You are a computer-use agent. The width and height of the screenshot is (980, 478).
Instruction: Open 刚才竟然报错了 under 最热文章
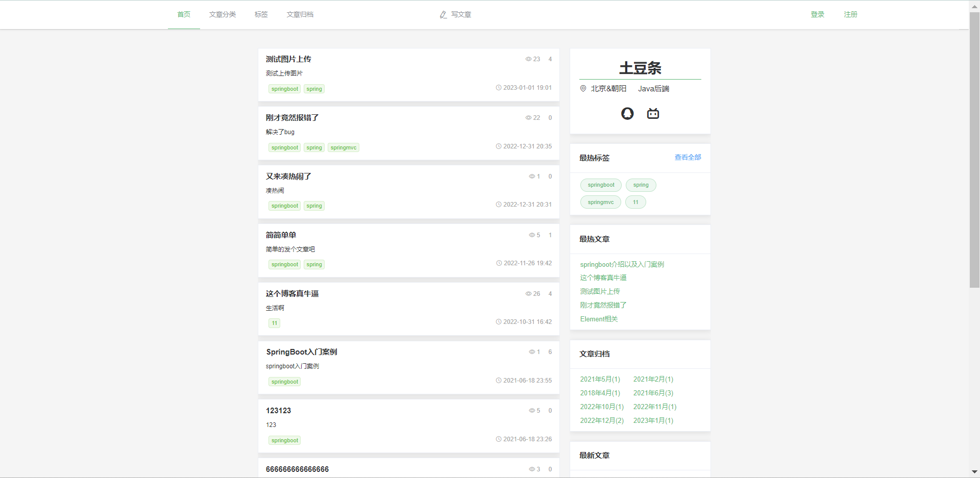[603, 306]
